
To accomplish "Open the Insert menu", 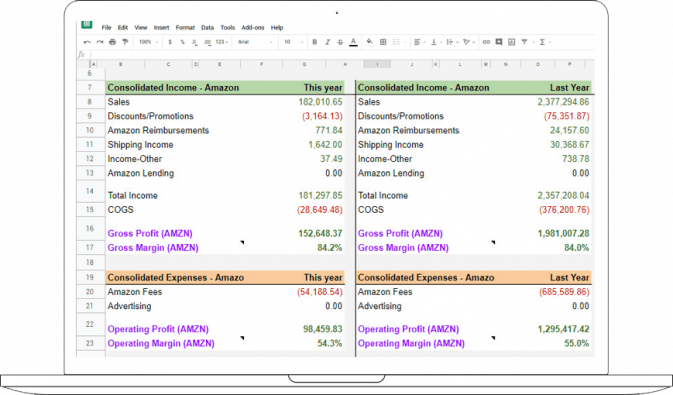I will [x=161, y=27].
